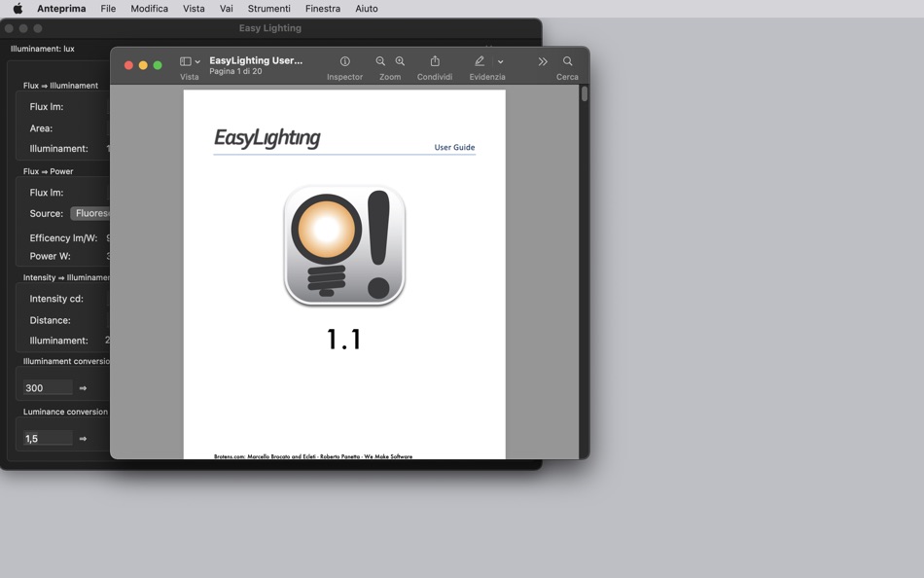Open the Strumenti menu
Screen dimensions: 924x578
click(x=268, y=8)
